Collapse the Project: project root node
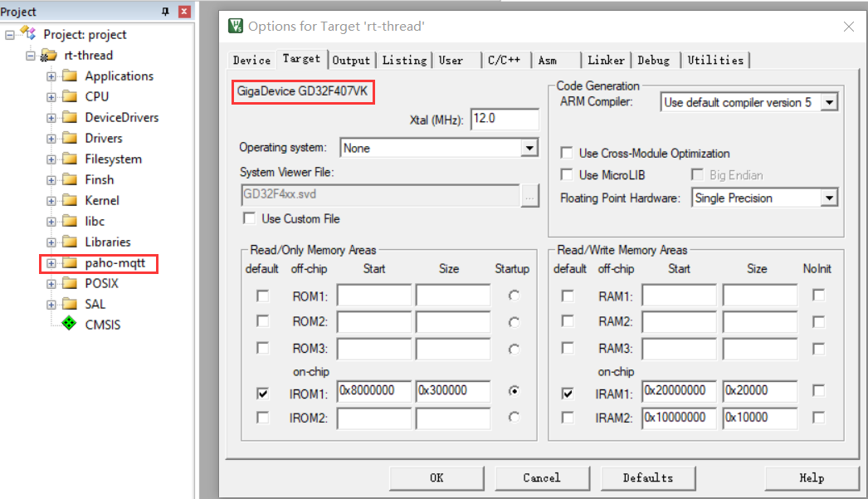Screen dimensions: 868x499 tap(9, 35)
